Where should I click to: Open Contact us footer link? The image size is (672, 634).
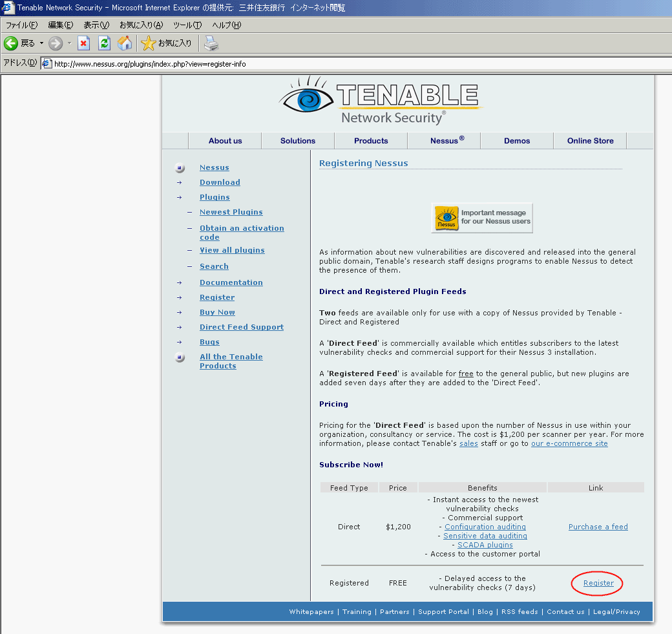[565, 611]
